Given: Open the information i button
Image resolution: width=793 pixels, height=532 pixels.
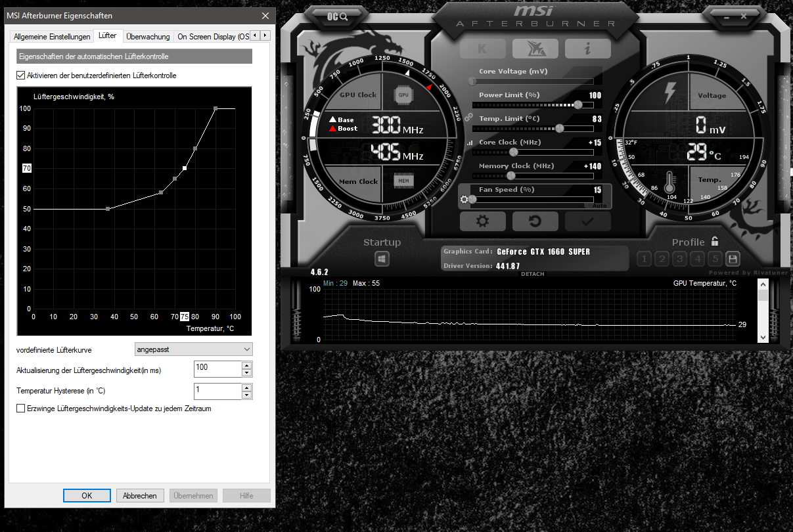Looking at the screenshot, I should pos(587,49).
